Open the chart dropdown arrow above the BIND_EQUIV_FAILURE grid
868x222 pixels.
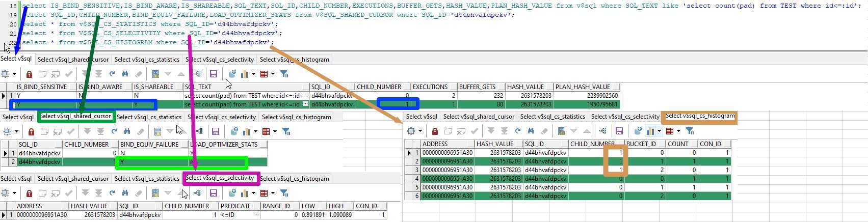point(255,131)
